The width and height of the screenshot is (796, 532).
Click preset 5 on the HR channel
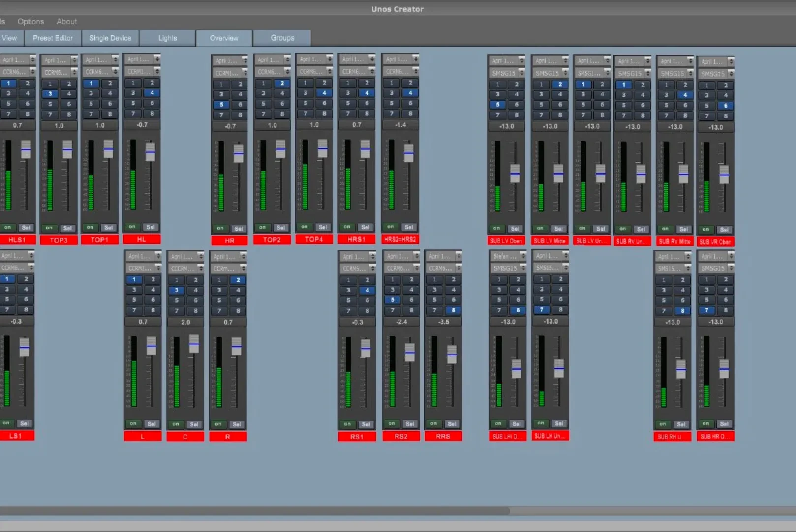pos(221,104)
